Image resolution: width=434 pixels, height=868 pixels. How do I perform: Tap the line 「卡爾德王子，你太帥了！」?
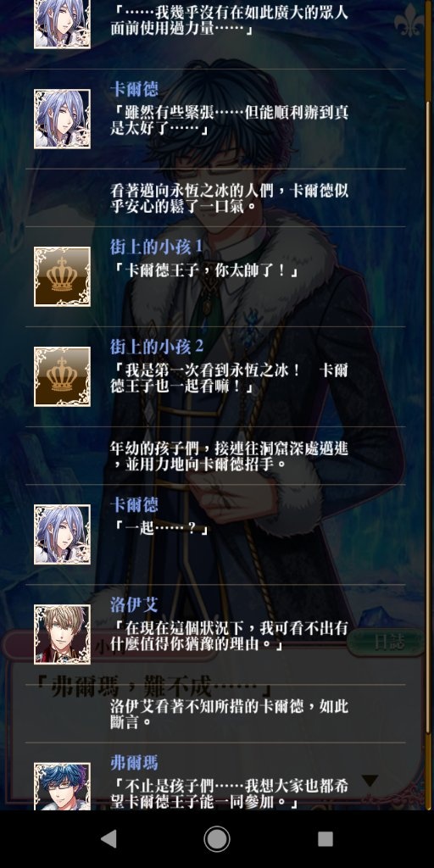pyautogui.click(x=204, y=271)
